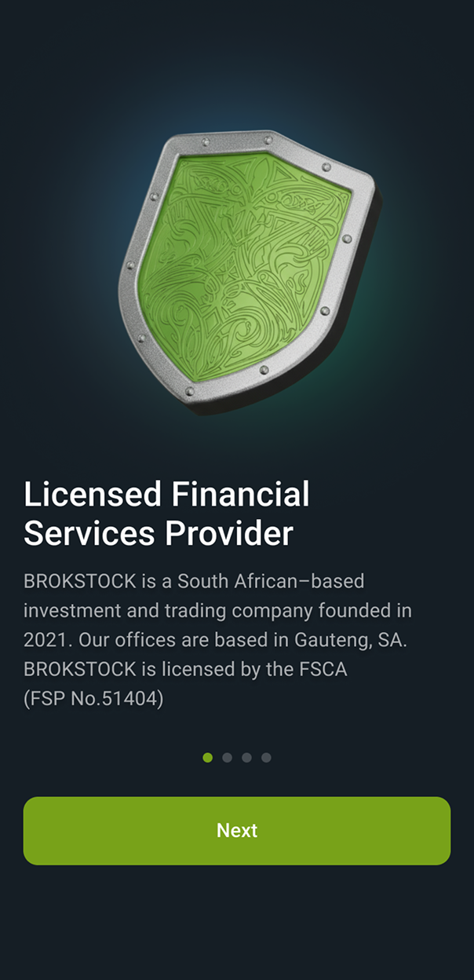Jump to the second onboarding page dot
Screen dimensions: 474x980
[x=227, y=758]
